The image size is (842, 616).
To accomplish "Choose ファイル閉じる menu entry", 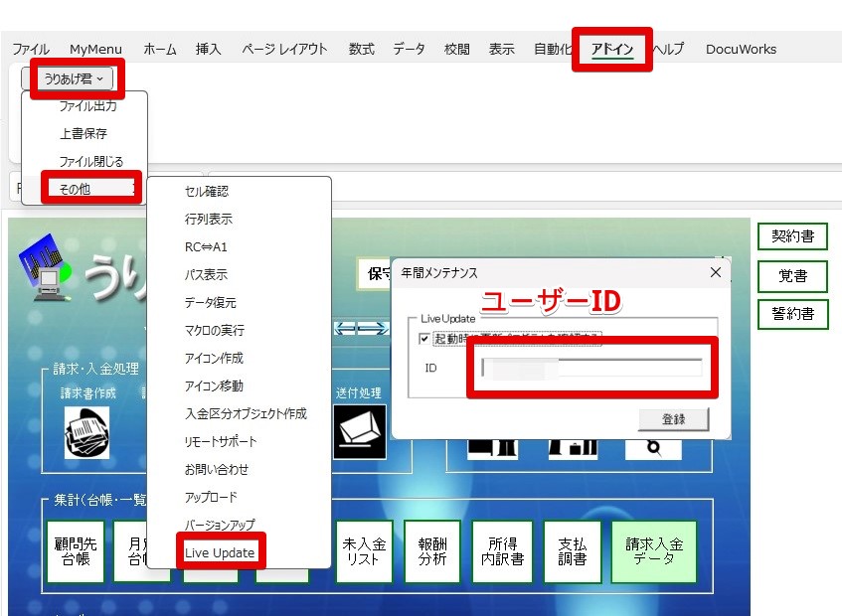I will coord(91,162).
